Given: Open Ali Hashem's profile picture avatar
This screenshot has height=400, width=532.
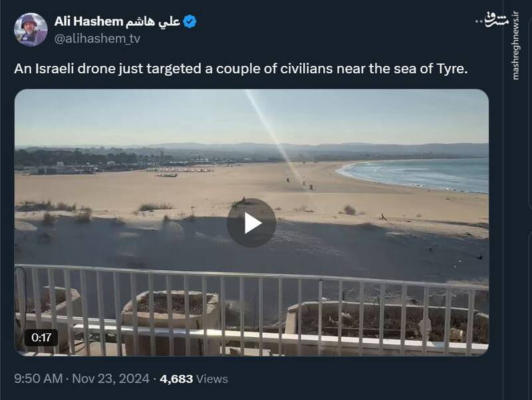Looking at the screenshot, I should point(31,29).
